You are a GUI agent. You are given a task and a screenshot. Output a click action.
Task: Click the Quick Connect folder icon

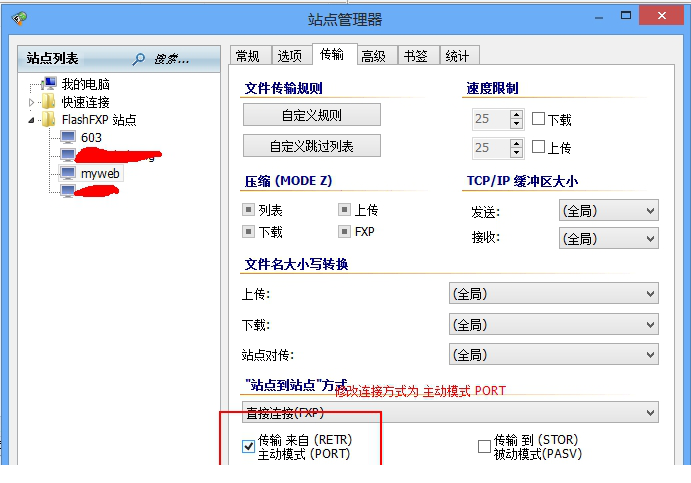pyautogui.click(x=48, y=102)
